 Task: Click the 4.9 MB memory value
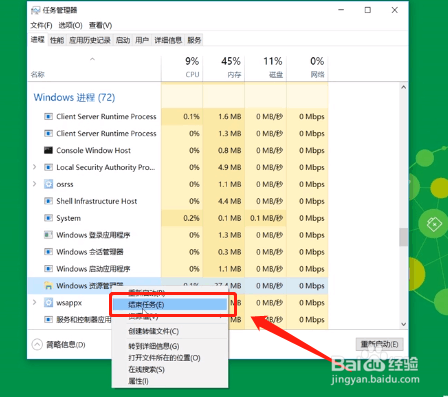point(230,167)
